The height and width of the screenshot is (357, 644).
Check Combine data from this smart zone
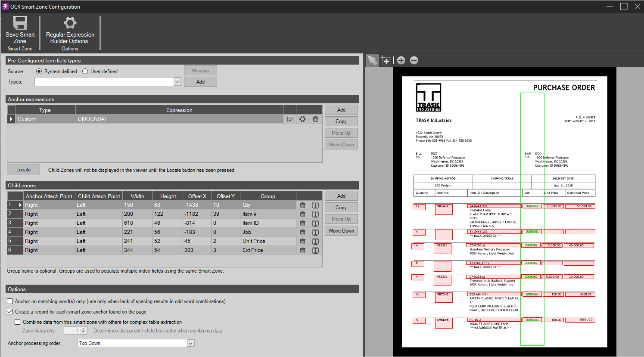coord(18,322)
